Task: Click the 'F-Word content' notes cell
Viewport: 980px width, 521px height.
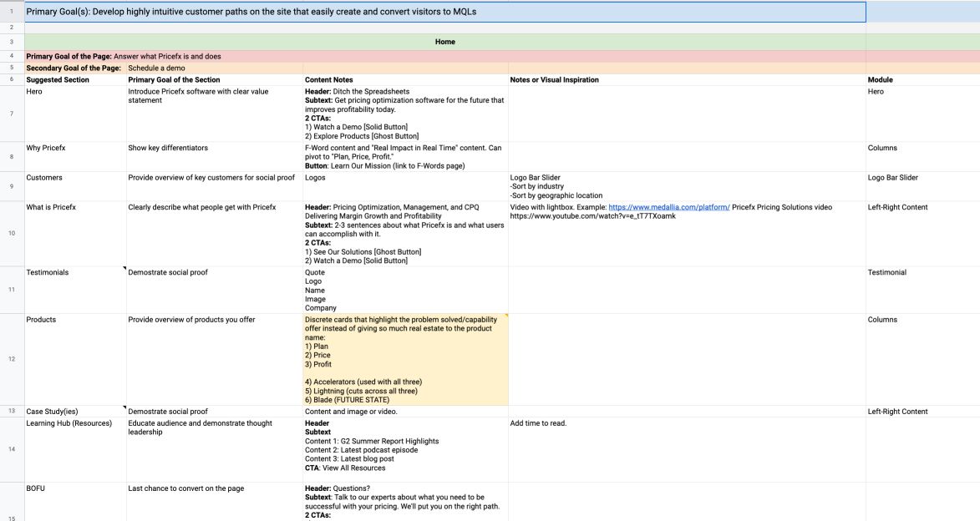Action: click(x=406, y=157)
